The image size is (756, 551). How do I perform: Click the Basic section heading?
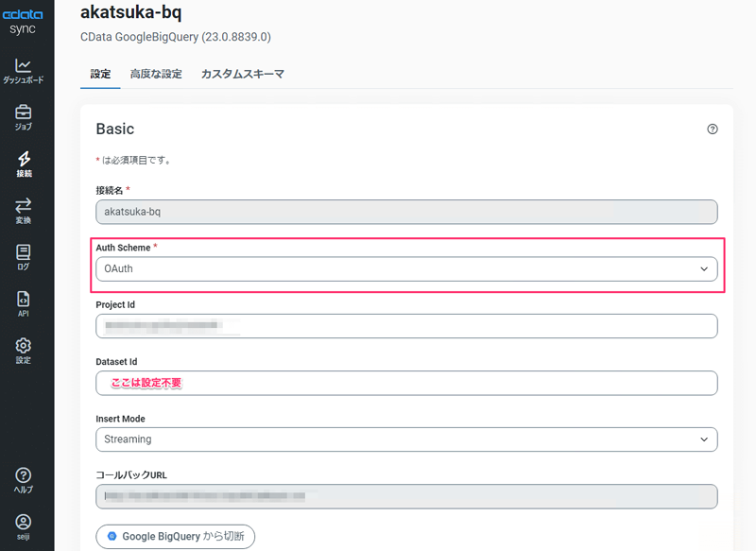(115, 129)
